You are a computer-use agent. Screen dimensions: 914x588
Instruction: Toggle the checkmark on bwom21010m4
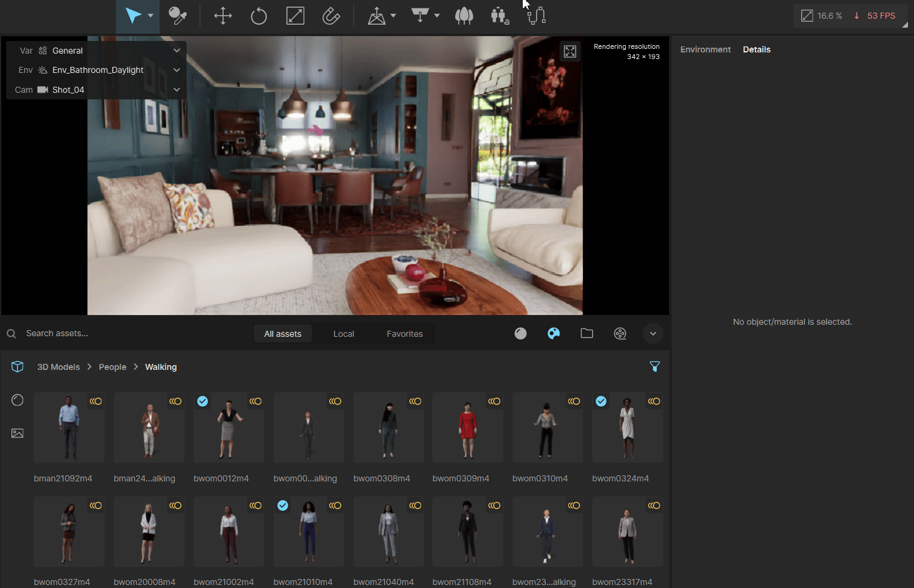click(x=283, y=505)
